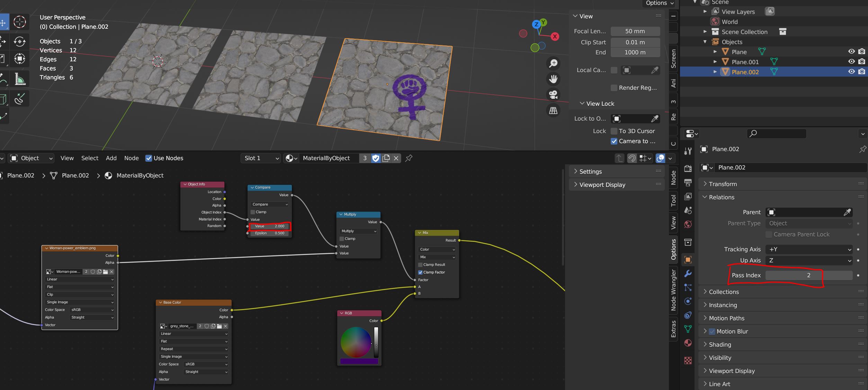Open the Physics properties tab
This screenshot has width=868, height=390.
click(x=688, y=301)
